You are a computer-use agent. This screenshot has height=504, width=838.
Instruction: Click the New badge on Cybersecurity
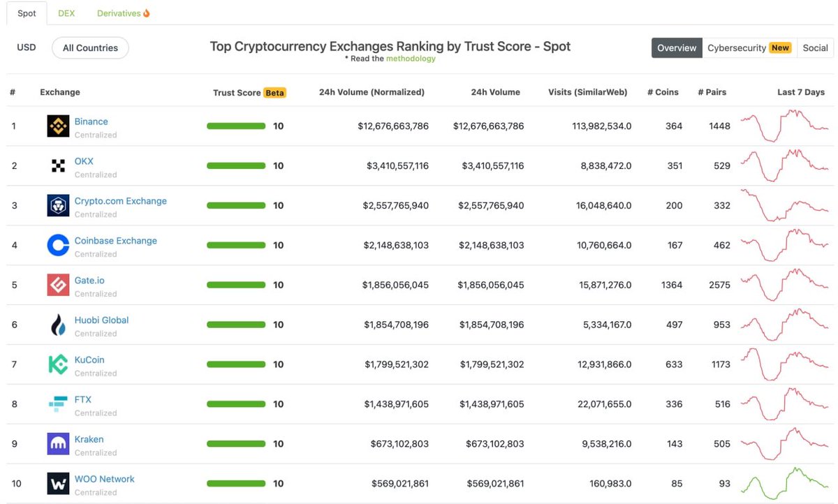coord(780,48)
